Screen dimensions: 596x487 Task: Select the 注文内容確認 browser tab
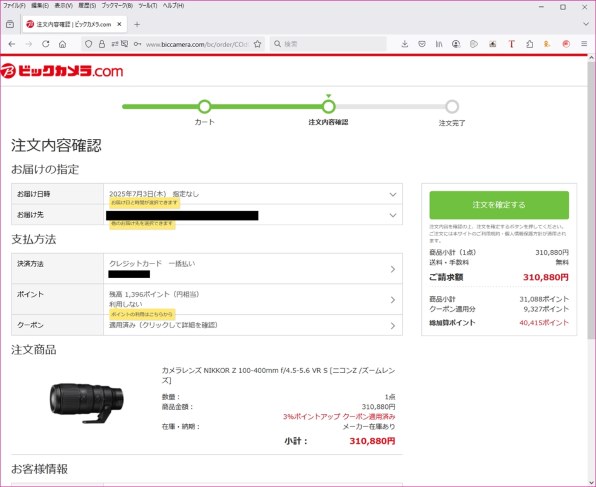[x=74, y=24]
